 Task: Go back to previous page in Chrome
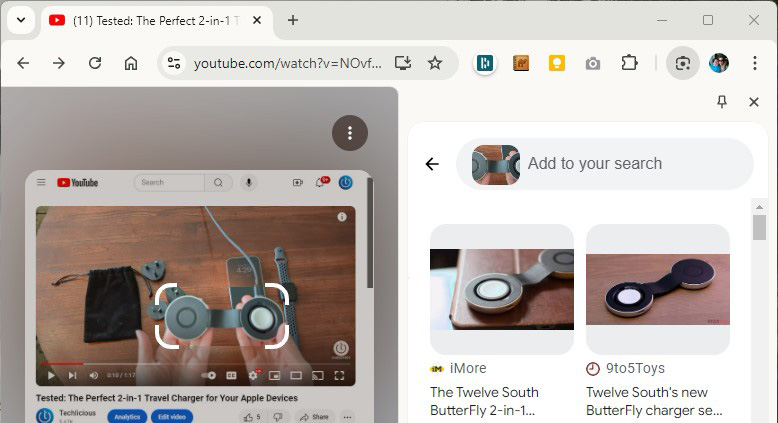(23, 63)
